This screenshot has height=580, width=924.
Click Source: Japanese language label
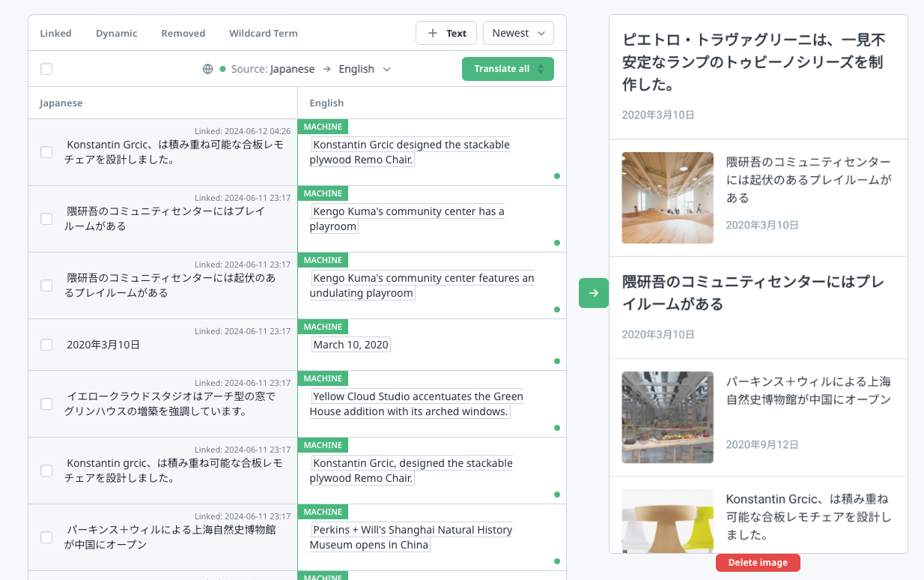[x=273, y=69]
